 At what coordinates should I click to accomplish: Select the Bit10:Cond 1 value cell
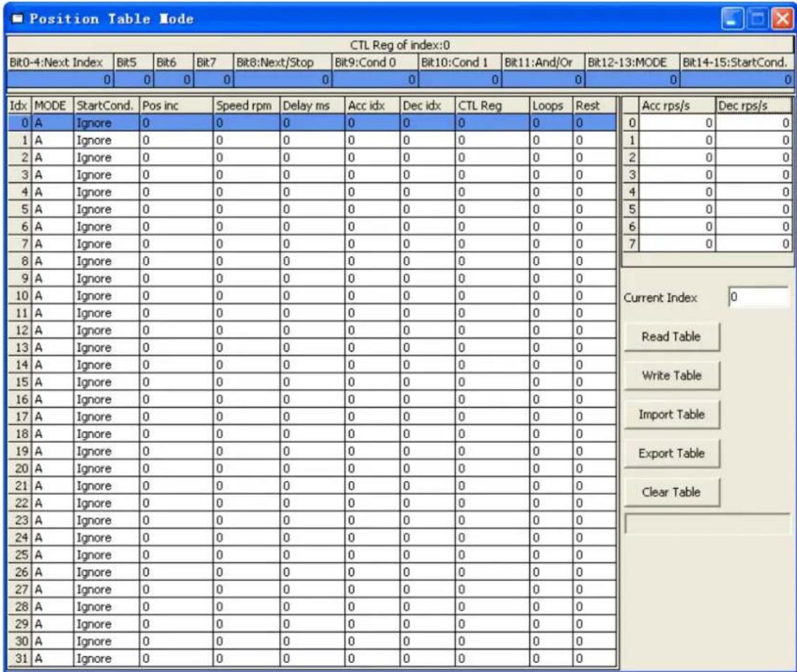click(x=460, y=80)
